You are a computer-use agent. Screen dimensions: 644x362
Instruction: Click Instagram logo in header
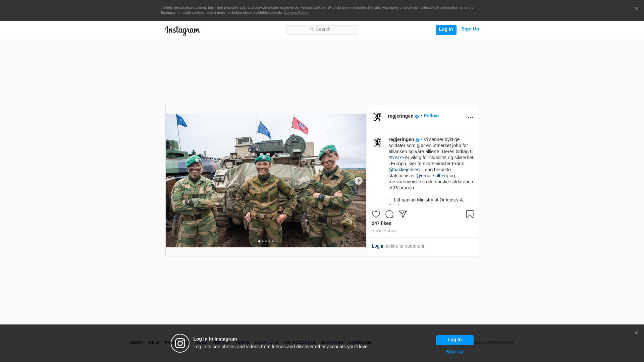(182, 31)
